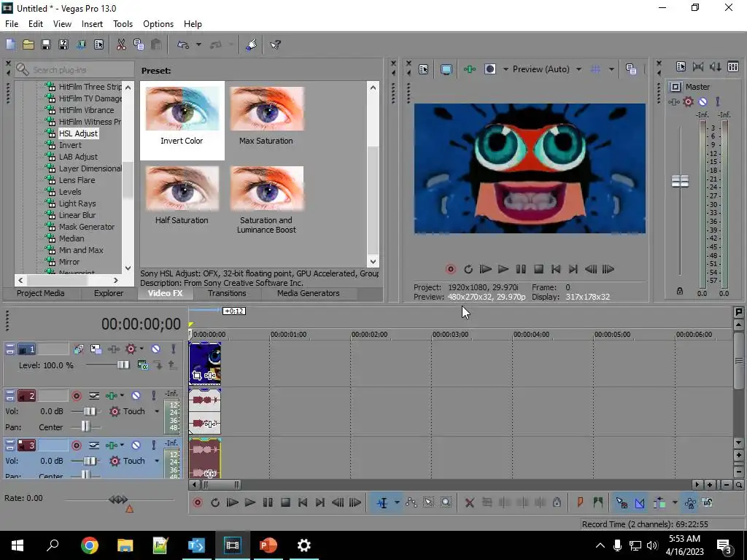Open PowerPoint from the taskbar
747x560 pixels.
click(268, 545)
